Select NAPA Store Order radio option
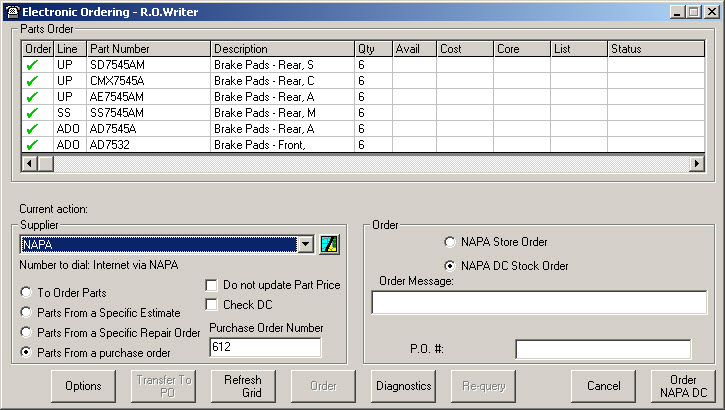This screenshot has width=725, height=410. 449,242
